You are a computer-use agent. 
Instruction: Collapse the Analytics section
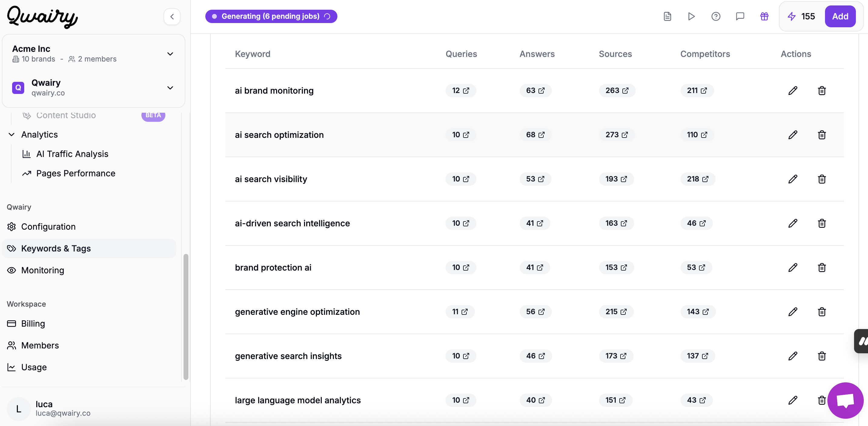point(12,135)
